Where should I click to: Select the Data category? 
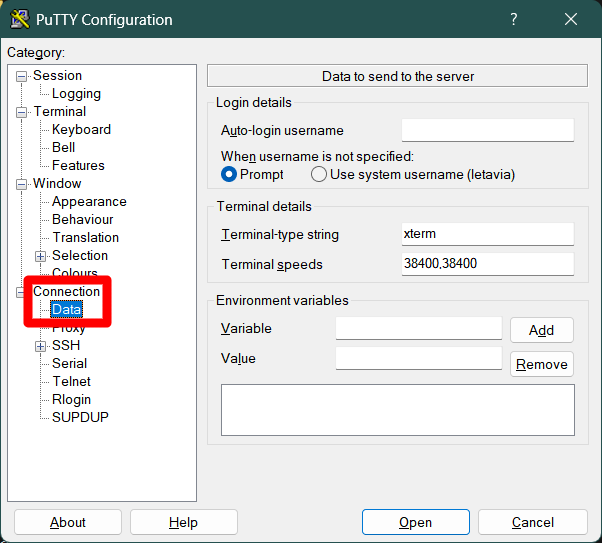pyautogui.click(x=66, y=310)
